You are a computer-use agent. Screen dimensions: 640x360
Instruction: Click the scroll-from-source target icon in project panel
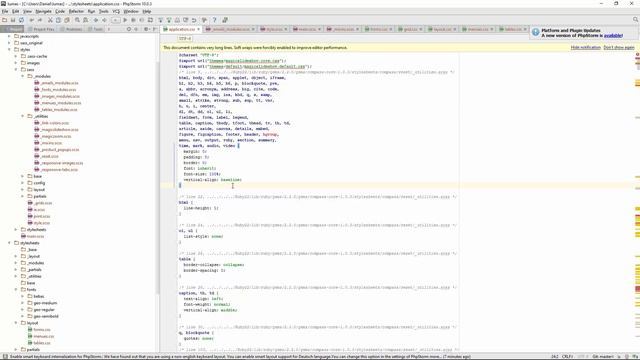129,29
